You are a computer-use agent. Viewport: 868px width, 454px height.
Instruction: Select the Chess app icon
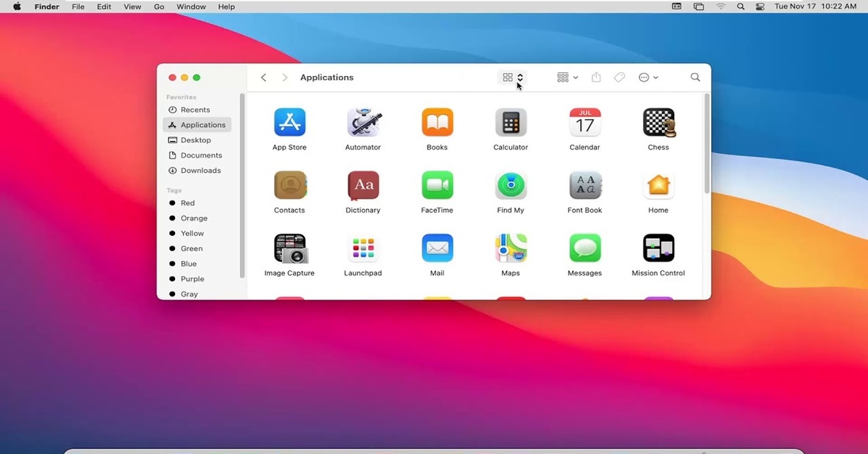tap(659, 122)
